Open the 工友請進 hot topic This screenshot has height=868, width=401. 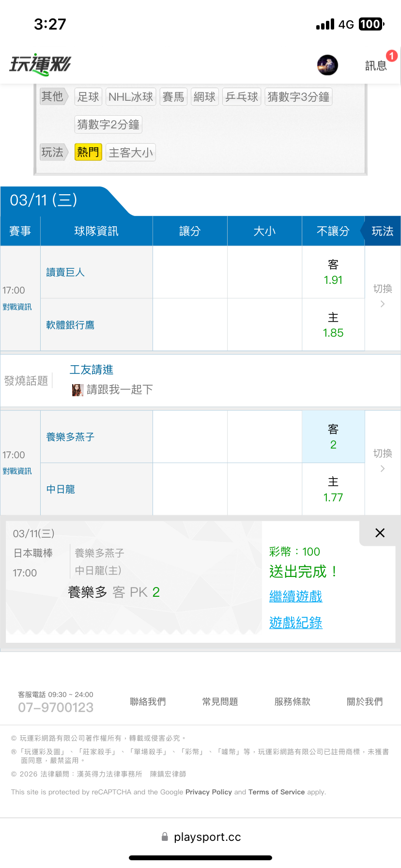click(x=92, y=370)
